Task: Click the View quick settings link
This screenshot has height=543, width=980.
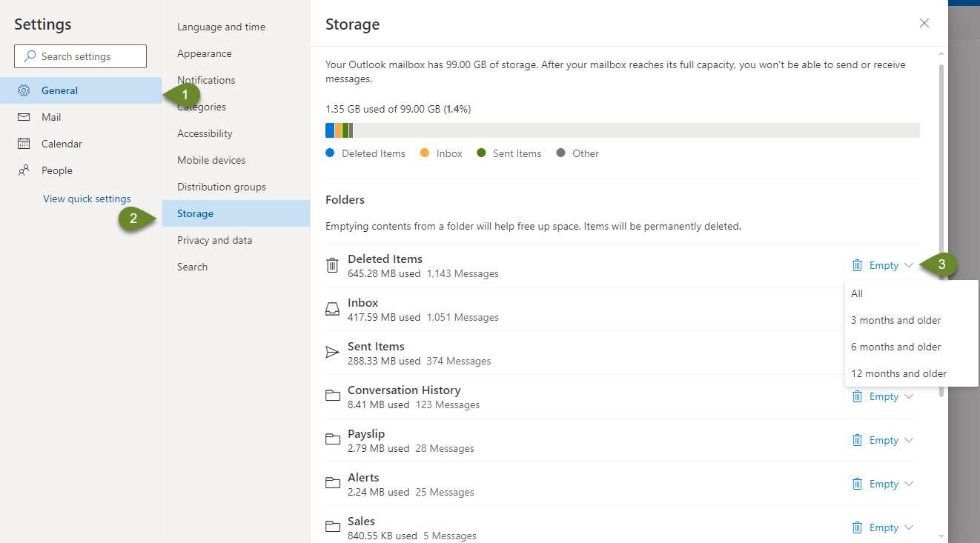Action: click(86, 198)
